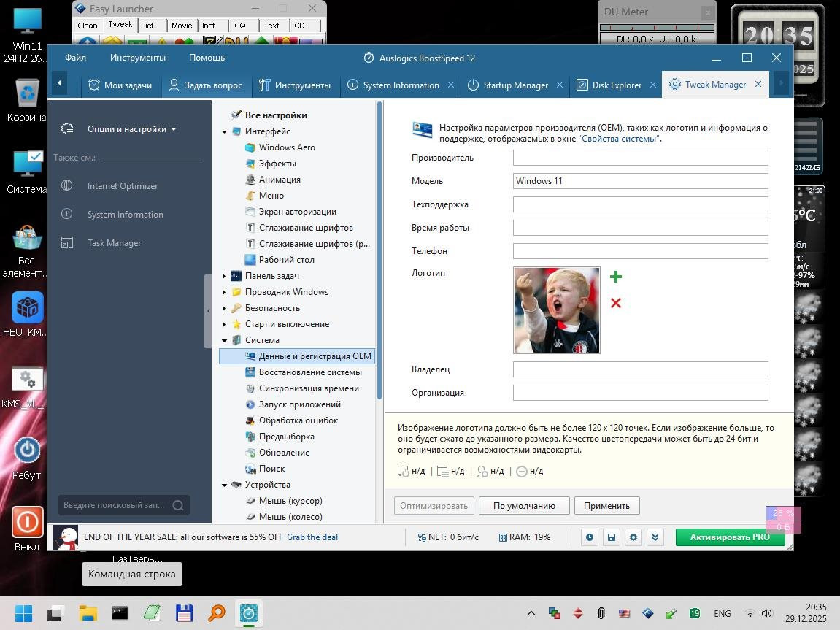Open the Инструменты menu in menu bar
840x630 pixels.
[138, 58]
